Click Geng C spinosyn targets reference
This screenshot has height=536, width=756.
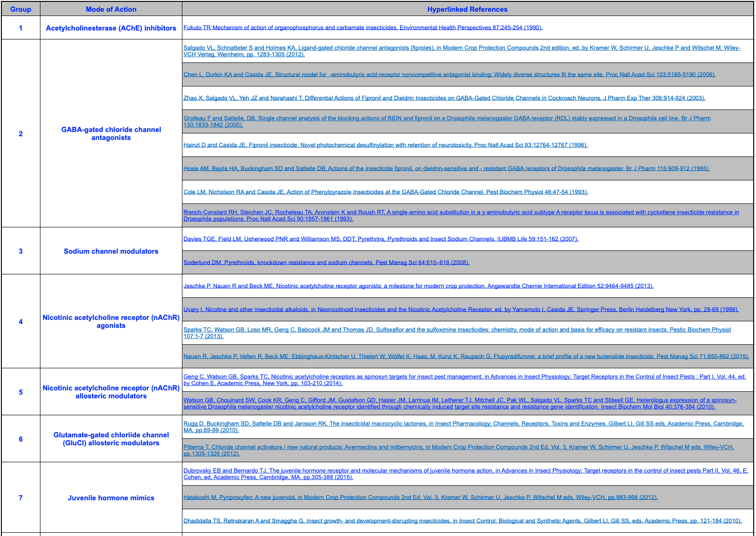tap(464, 377)
